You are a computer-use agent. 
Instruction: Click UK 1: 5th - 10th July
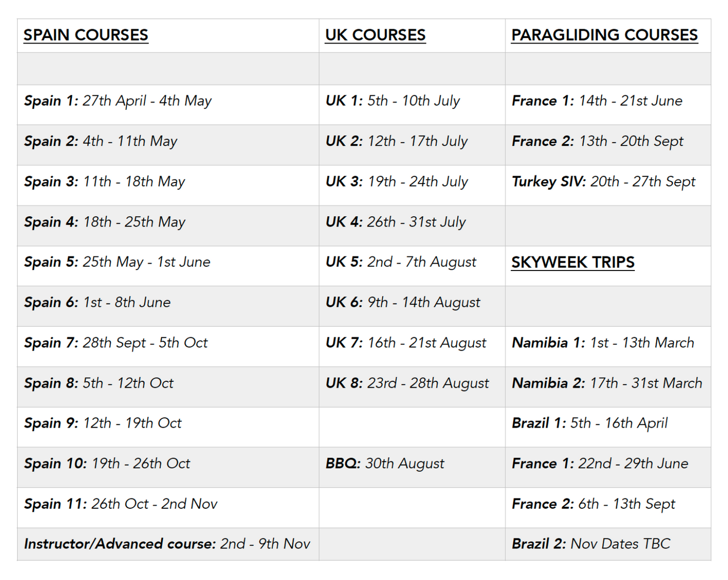click(393, 101)
